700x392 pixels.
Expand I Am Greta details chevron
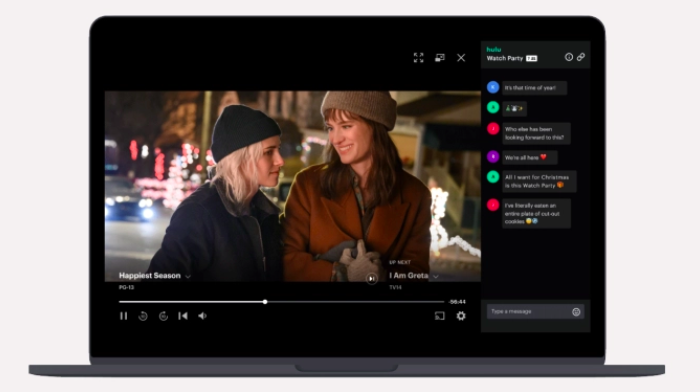click(436, 277)
